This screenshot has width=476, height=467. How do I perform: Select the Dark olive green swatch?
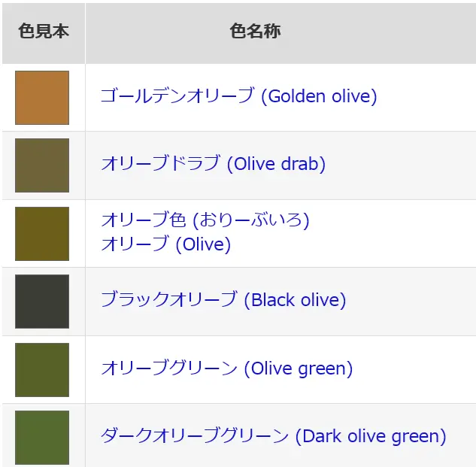pos(42,438)
